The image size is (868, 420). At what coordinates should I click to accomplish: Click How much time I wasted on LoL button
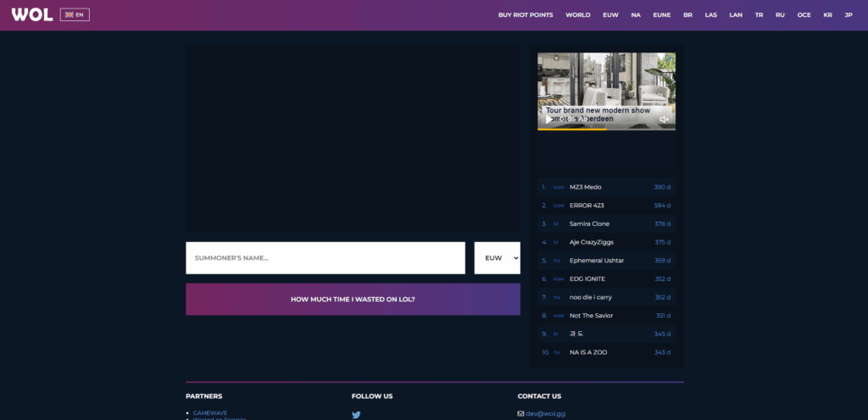[353, 299]
